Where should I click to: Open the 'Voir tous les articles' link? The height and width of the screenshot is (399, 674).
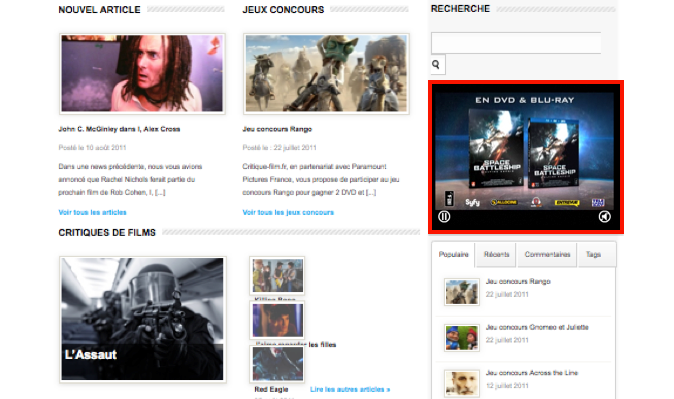pos(92,212)
